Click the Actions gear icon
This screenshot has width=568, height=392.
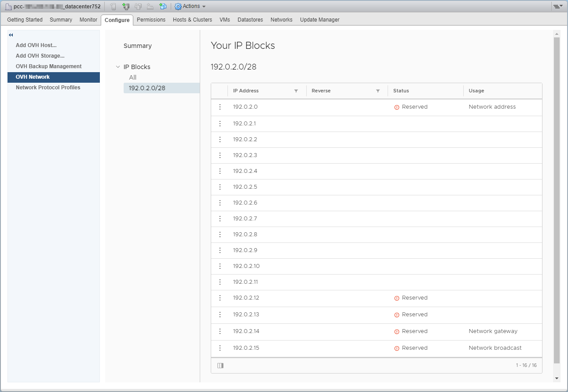point(178,7)
